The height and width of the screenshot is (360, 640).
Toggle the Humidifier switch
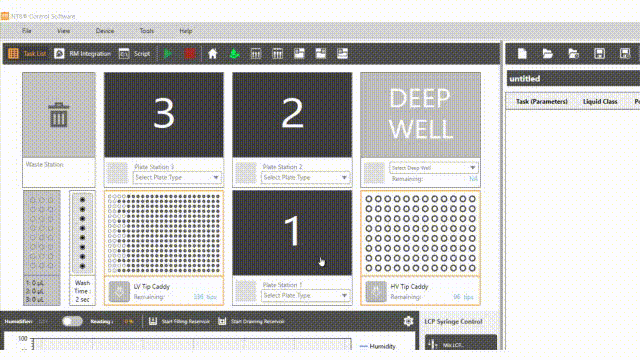pyautogui.click(x=72, y=321)
